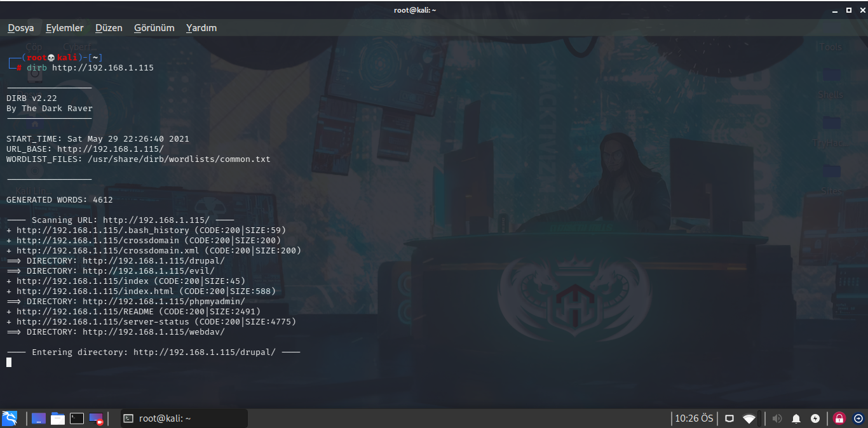Click the root@kali: ~ taskbar window button
The height and width of the screenshot is (428, 868).
184,418
